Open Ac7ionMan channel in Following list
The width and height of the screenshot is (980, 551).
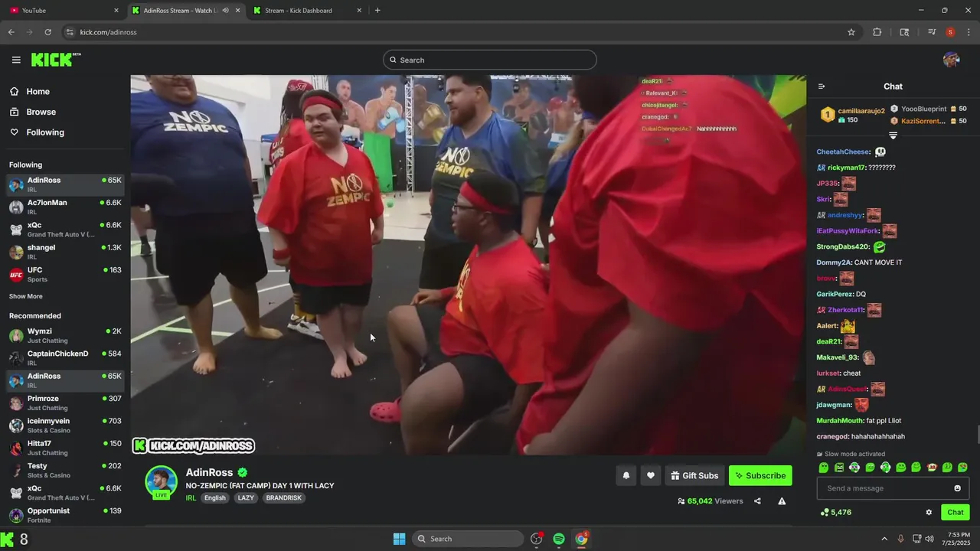click(65, 207)
